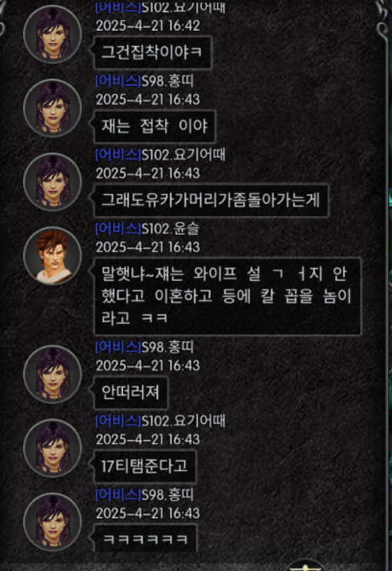Image resolution: width=392 pixels, height=571 pixels.
Task: Select the 'ㅋㅋㅋㅋㅋㅋ' chat bubble
Action: point(145,538)
